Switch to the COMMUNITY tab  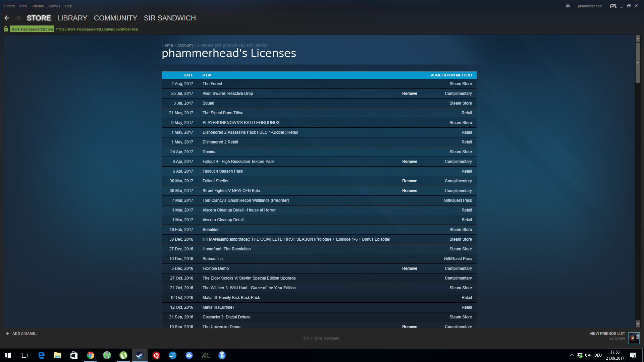pyautogui.click(x=116, y=18)
